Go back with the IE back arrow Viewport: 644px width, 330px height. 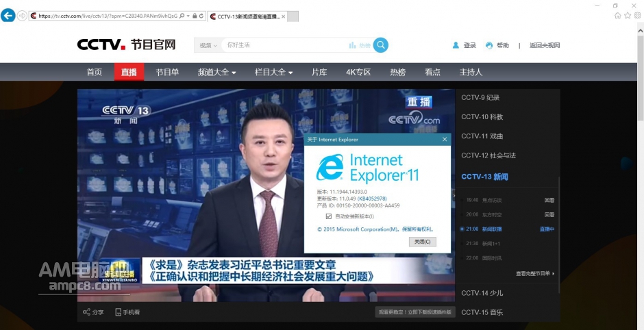point(8,16)
